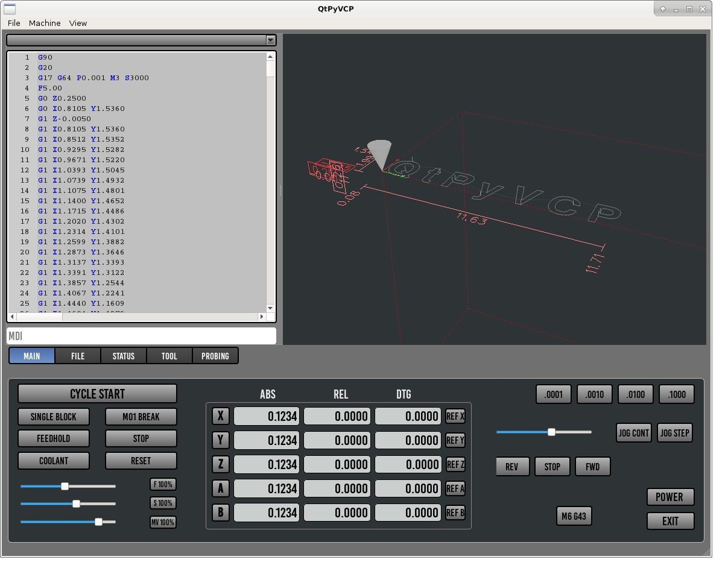
Task: Open the File menu
Action: (14, 23)
